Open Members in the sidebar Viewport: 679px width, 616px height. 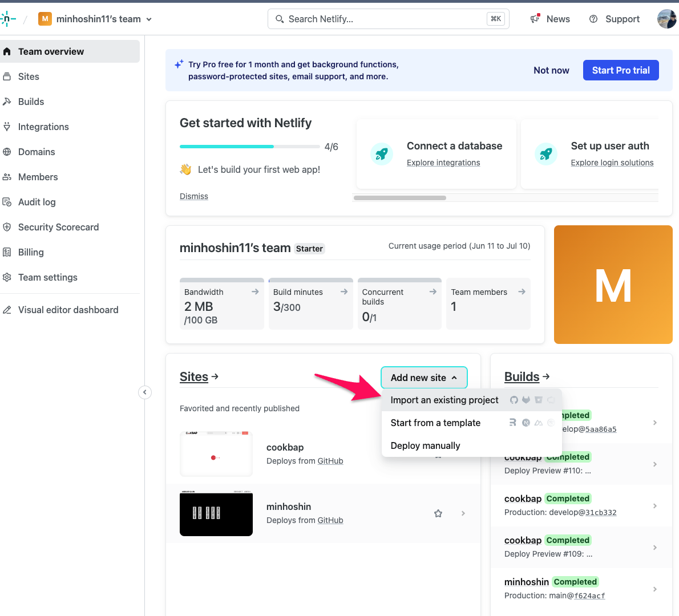38,177
